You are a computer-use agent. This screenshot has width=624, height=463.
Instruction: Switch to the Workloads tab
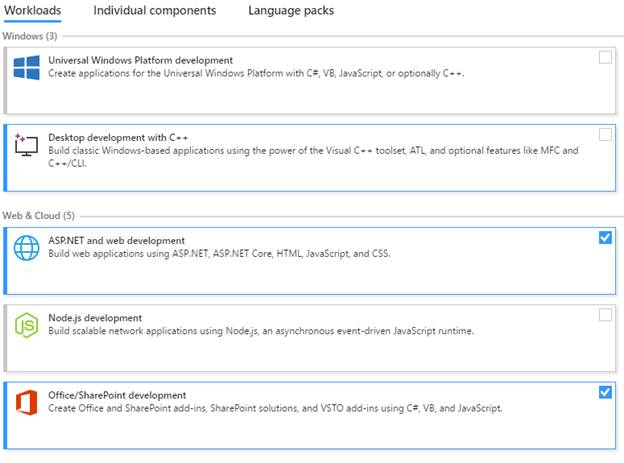(x=33, y=11)
